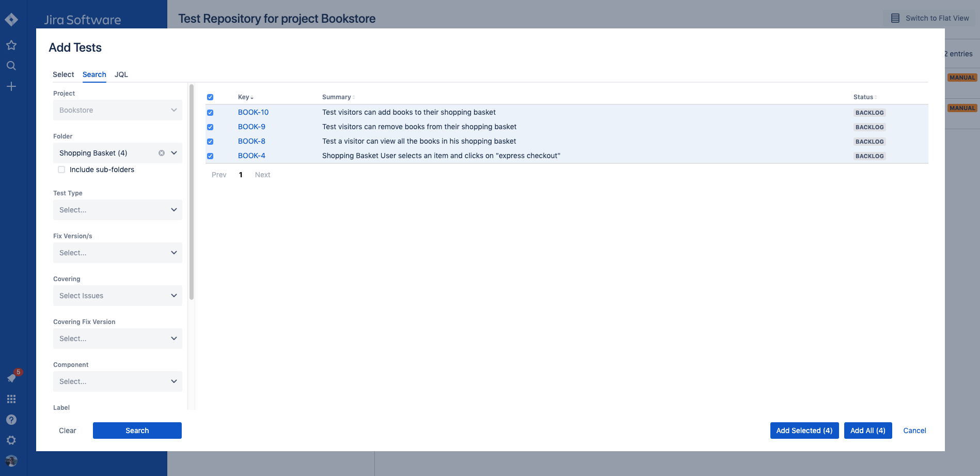Open starred items in the Jira sidebar
The width and height of the screenshot is (980, 476).
click(11, 45)
